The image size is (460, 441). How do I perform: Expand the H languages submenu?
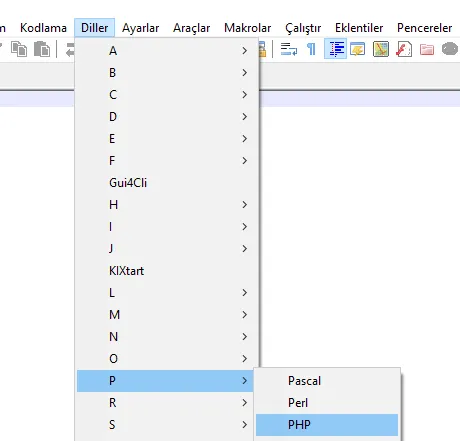(167, 205)
